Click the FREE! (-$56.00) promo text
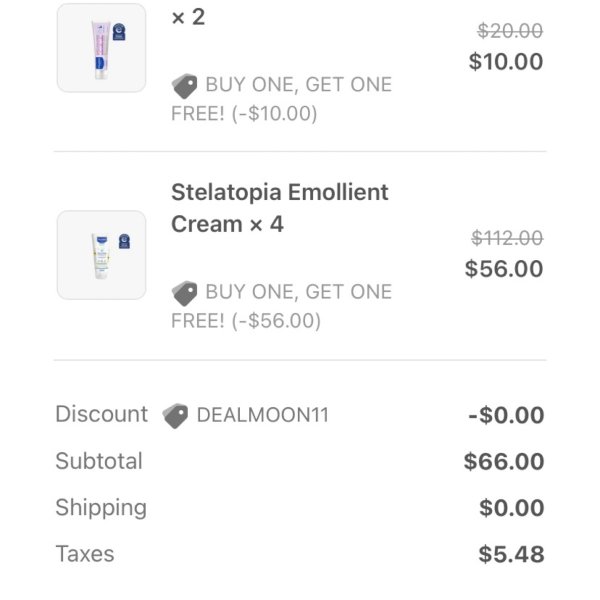The height and width of the screenshot is (600, 600). [246, 321]
